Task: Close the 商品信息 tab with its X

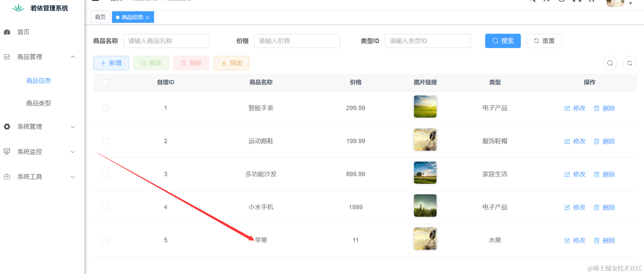Action: (x=147, y=18)
